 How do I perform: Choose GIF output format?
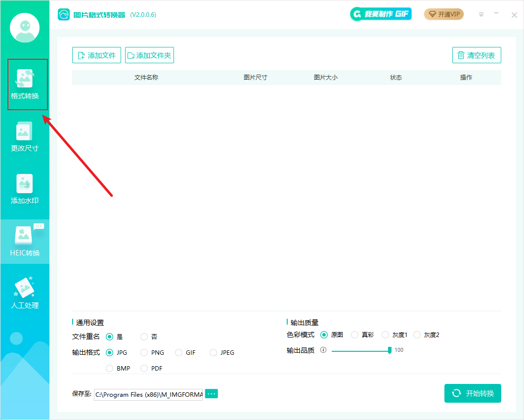click(x=179, y=352)
